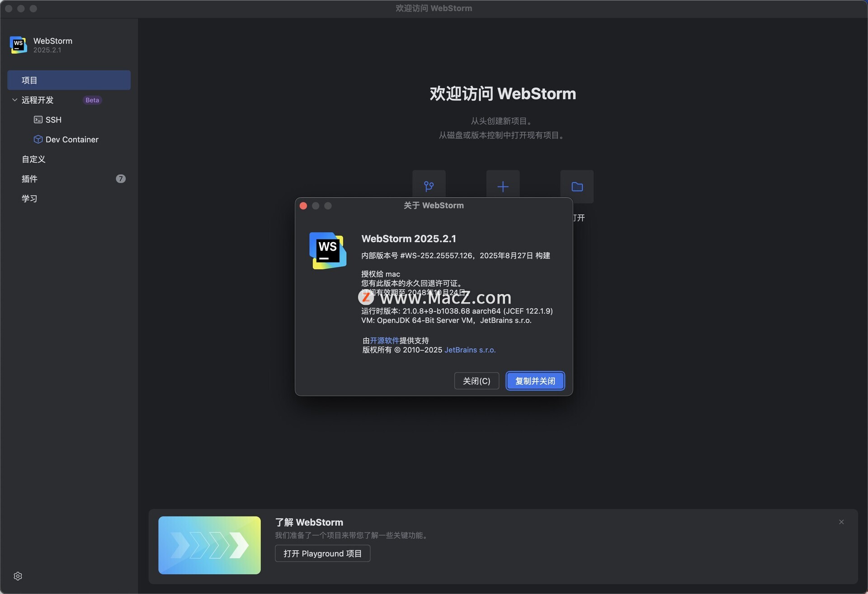Click the 授权给 mac license text

pos(381,274)
